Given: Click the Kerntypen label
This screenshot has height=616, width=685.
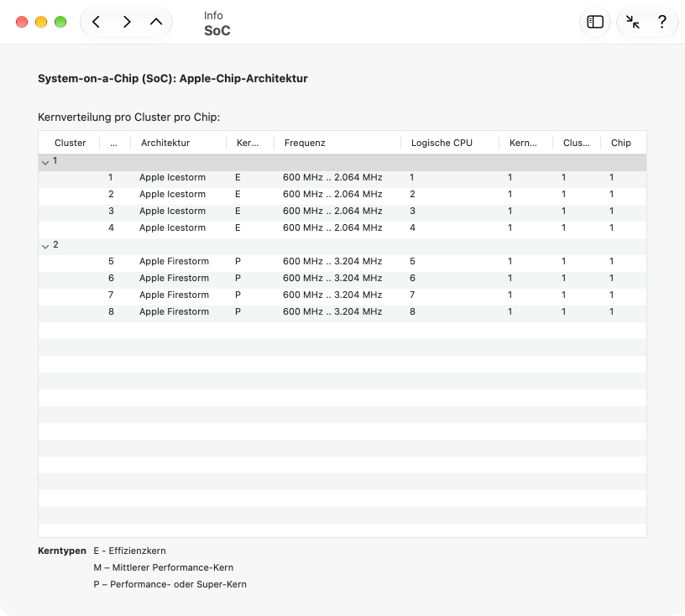Looking at the screenshot, I should (x=62, y=551).
